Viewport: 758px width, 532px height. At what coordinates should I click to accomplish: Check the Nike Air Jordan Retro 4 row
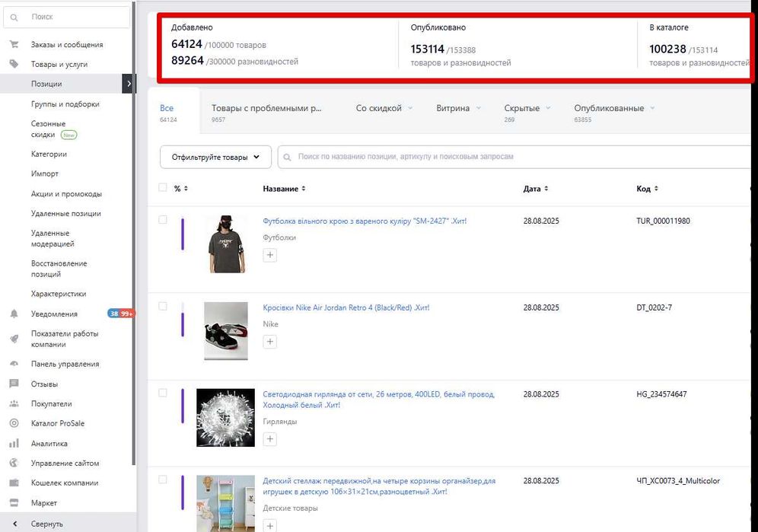tap(163, 306)
